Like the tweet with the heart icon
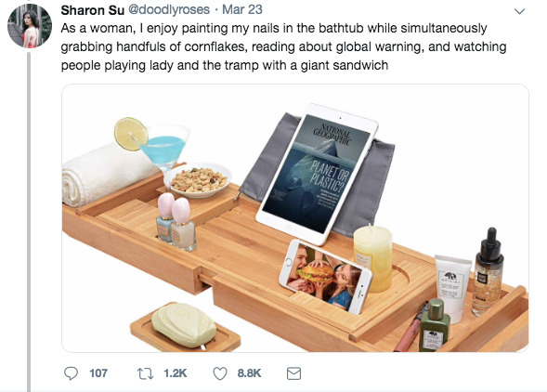 click(x=220, y=373)
